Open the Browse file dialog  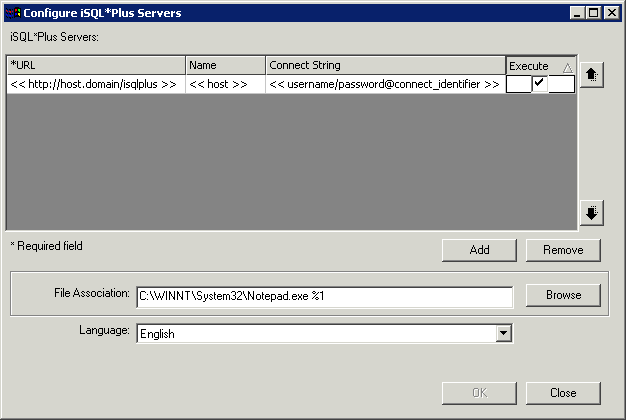(x=563, y=295)
